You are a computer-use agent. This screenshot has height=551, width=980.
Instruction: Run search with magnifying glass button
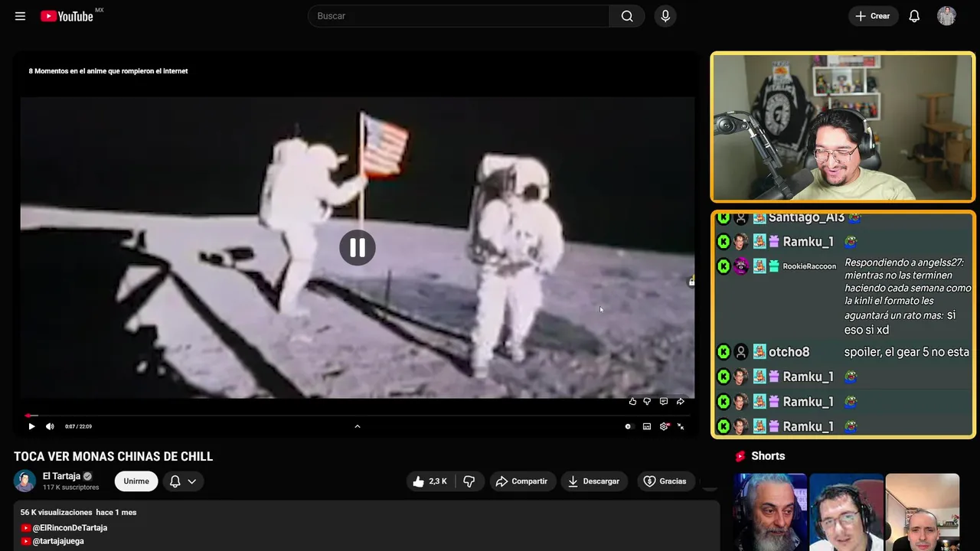tap(627, 16)
